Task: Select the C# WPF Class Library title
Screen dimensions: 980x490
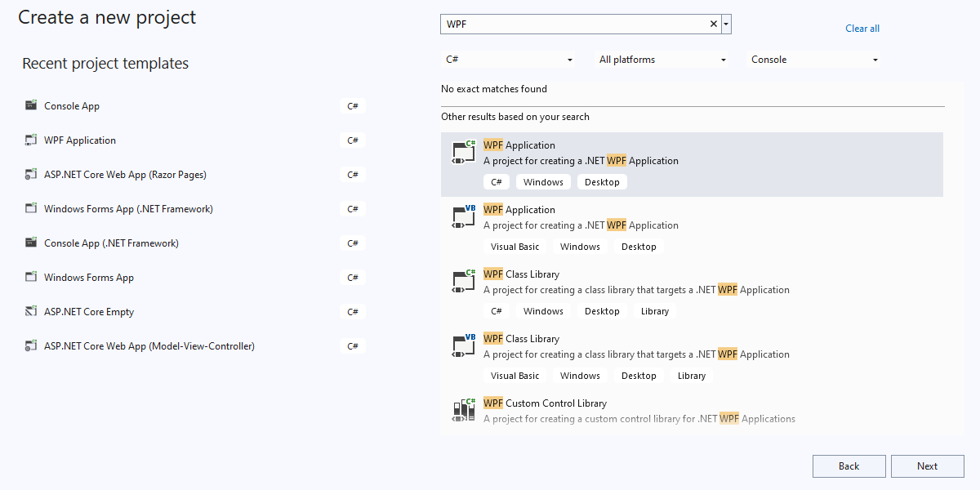Action: point(521,274)
